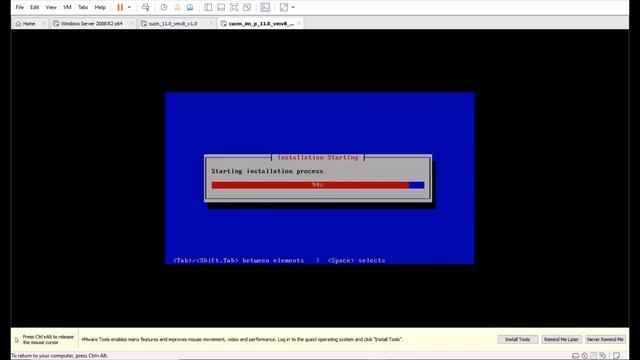Toggle the library sidebar toolbar icon
Image resolution: width=640 pixels, height=360 pixels.
pyautogui.click(x=208, y=7)
